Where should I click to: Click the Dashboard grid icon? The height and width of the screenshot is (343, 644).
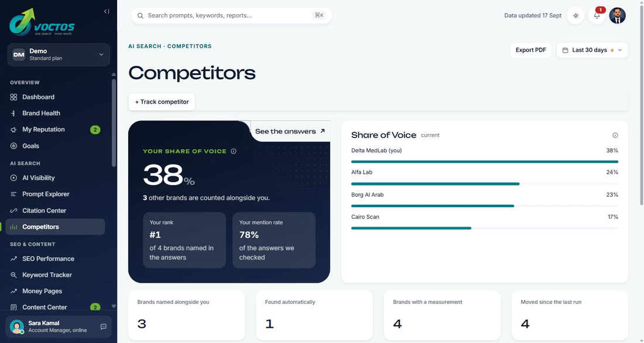pyautogui.click(x=13, y=97)
